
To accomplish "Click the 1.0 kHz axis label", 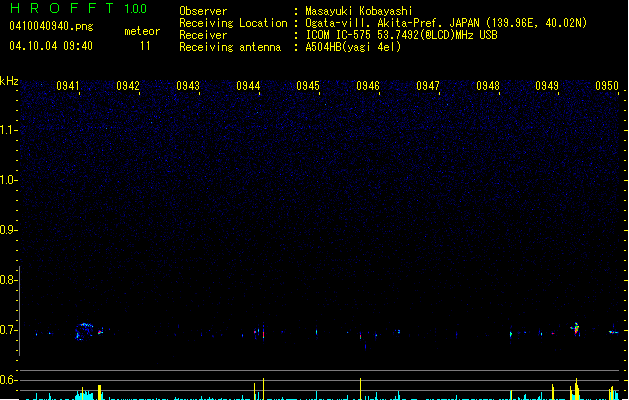I will tap(8, 180).
